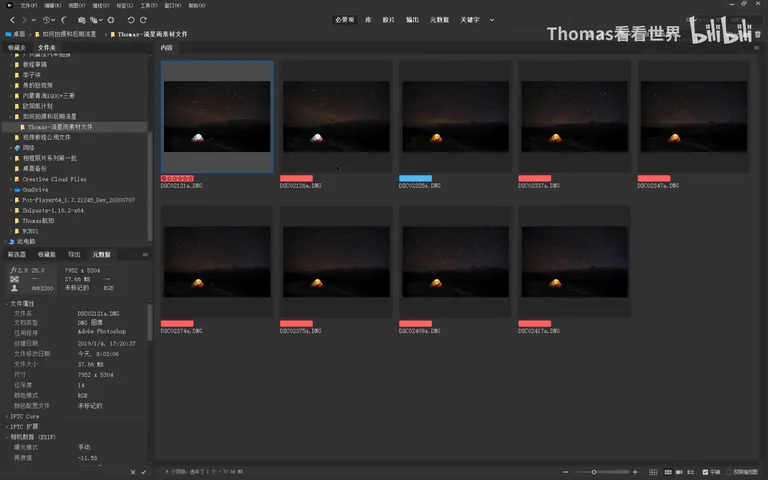768x480 pixels.
Task: Lock the thumbnail grid icon
Action: [653, 472]
